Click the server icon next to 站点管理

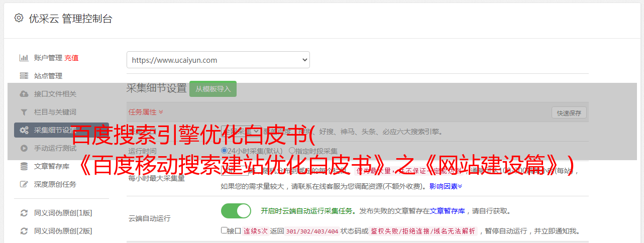[x=24, y=76]
